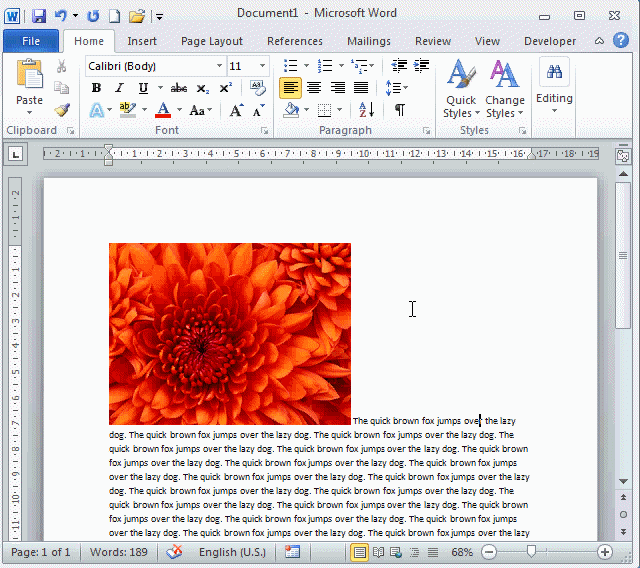Apply strikethrough formatting
Viewport: 640px width, 568px height.
[179, 88]
